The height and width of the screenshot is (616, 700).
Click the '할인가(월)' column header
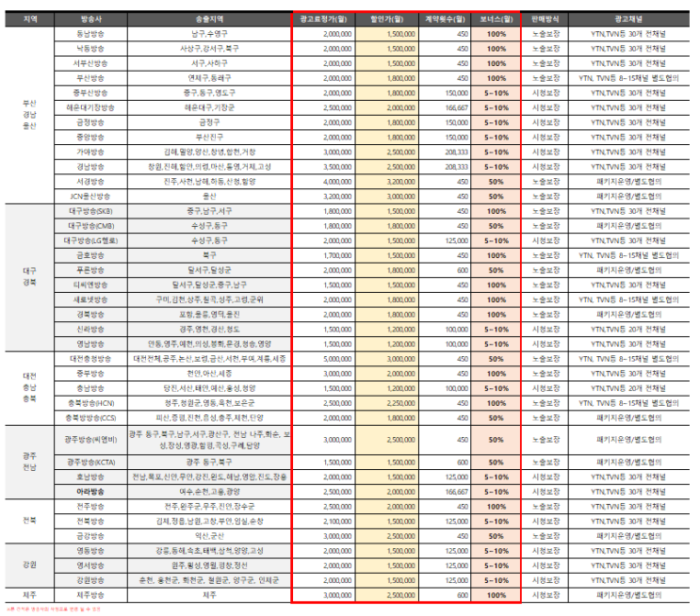pos(387,19)
